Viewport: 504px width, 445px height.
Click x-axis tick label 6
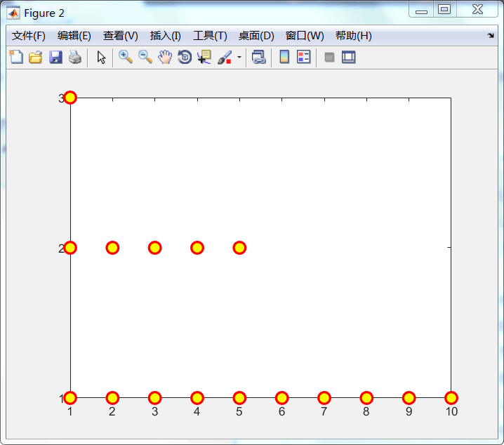pos(281,411)
